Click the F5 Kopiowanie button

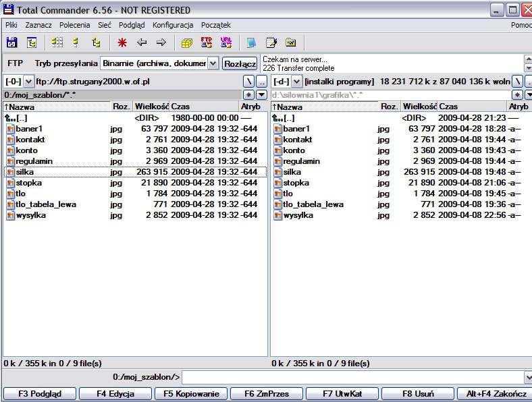[x=191, y=394]
